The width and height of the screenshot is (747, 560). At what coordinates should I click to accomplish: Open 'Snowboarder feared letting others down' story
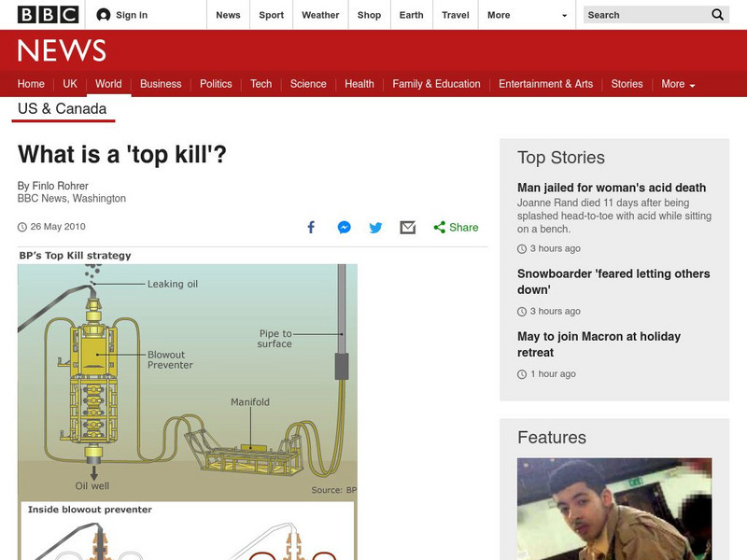pyautogui.click(x=613, y=282)
